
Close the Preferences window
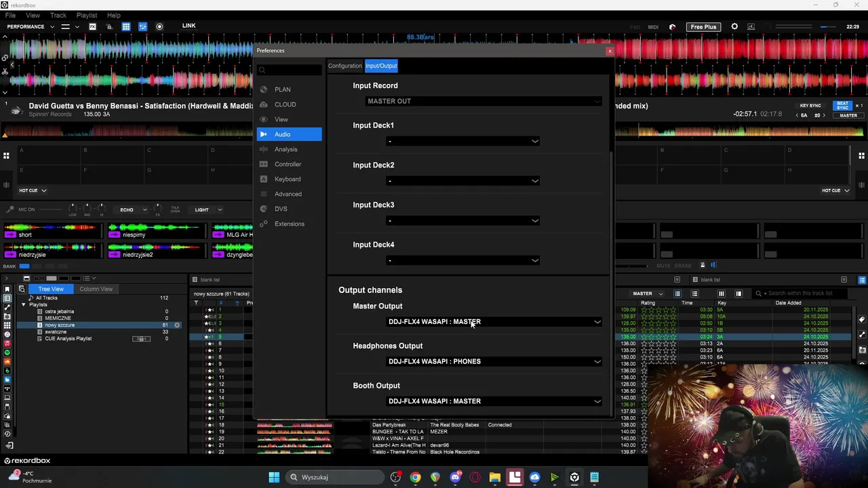[x=609, y=51]
